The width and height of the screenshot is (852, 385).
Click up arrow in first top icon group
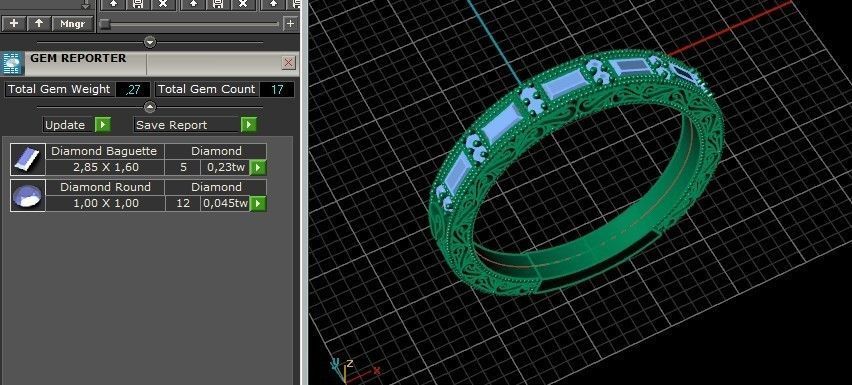[113, 4]
